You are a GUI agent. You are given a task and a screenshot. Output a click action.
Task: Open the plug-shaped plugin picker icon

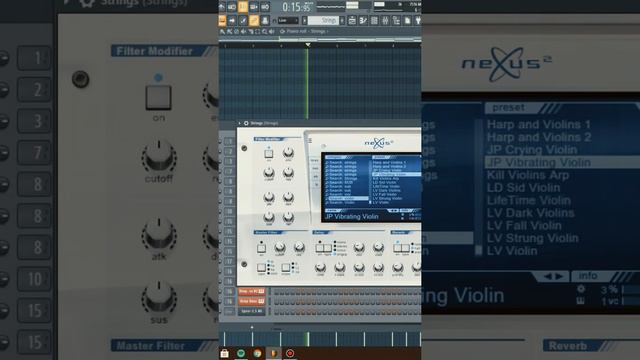pos(418,20)
